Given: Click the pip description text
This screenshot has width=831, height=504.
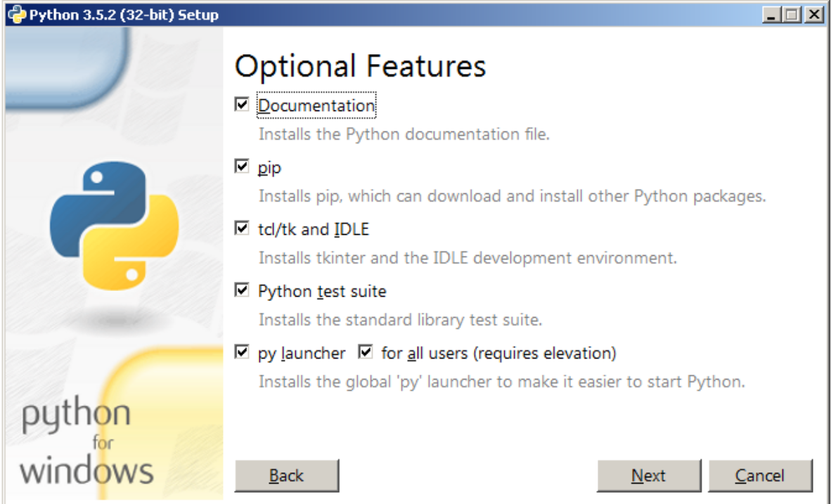Looking at the screenshot, I should click(512, 196).
